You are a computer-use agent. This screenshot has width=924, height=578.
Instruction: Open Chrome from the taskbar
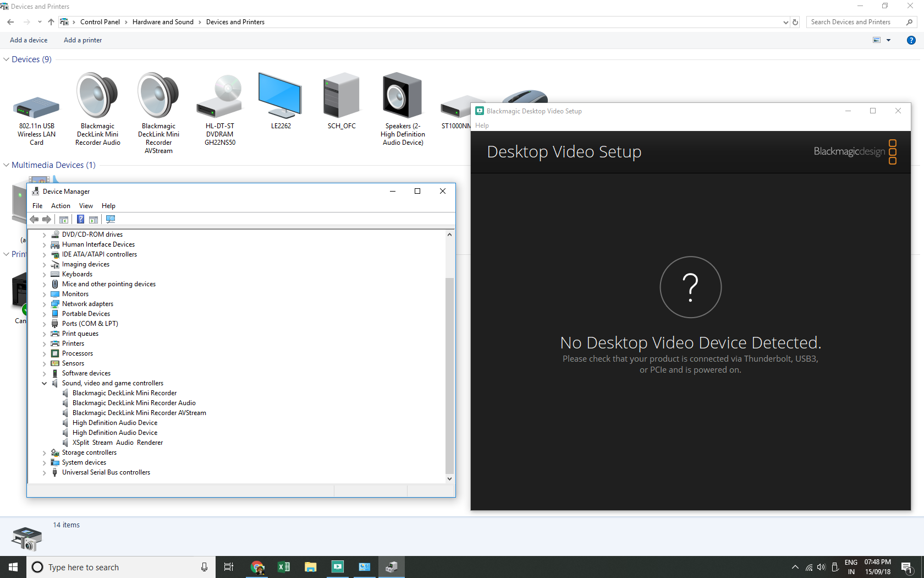coord(257,567)
